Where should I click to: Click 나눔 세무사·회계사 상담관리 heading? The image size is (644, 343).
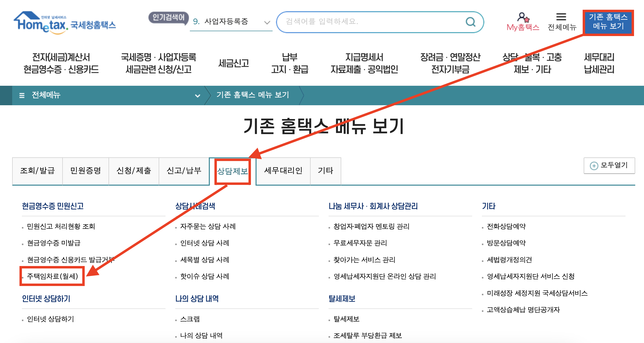click(373, 206)
